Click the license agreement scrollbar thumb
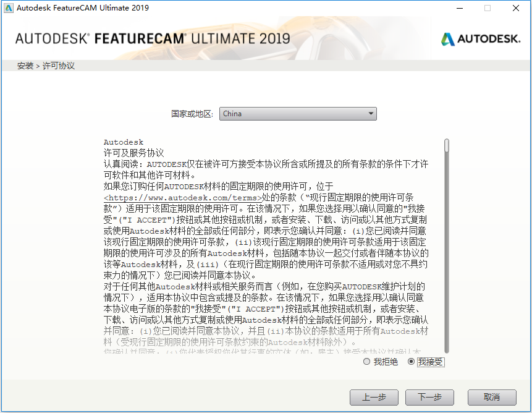Screen dimensions: 532x413 pyautogui.click(x=447, y=145)
